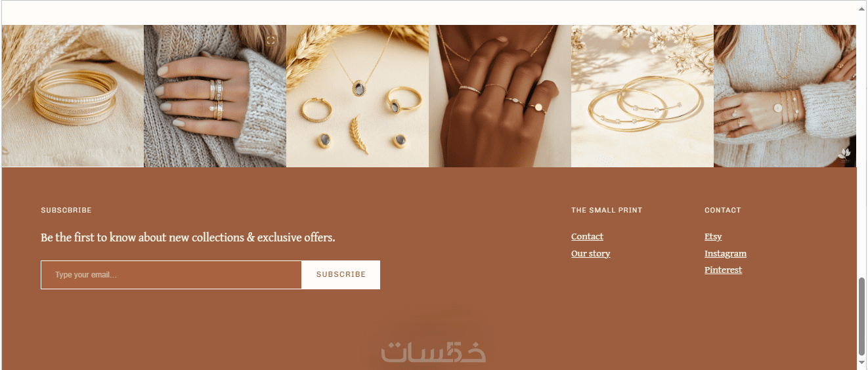Open the dark hand with gold rings photo

tap(500, 96)
